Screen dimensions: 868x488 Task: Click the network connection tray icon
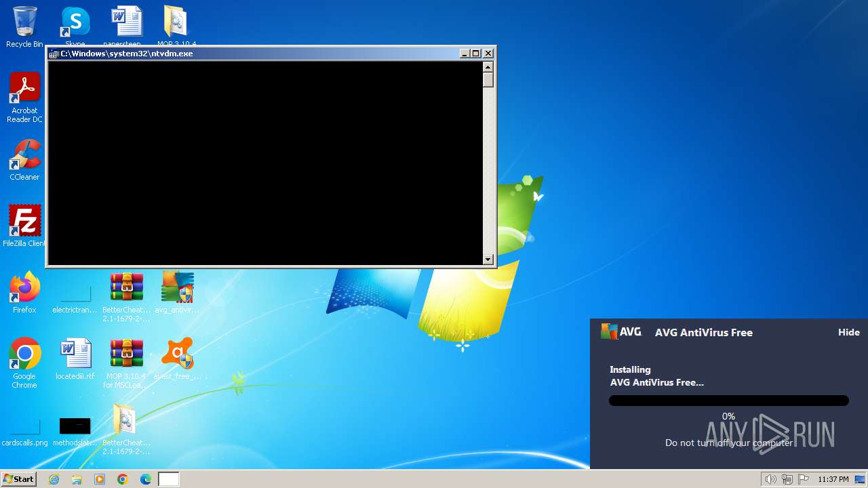[x=787, y=479]
